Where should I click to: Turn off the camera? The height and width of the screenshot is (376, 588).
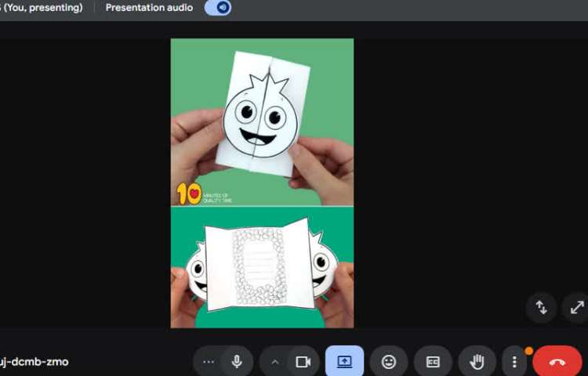[x=303, y=362]
